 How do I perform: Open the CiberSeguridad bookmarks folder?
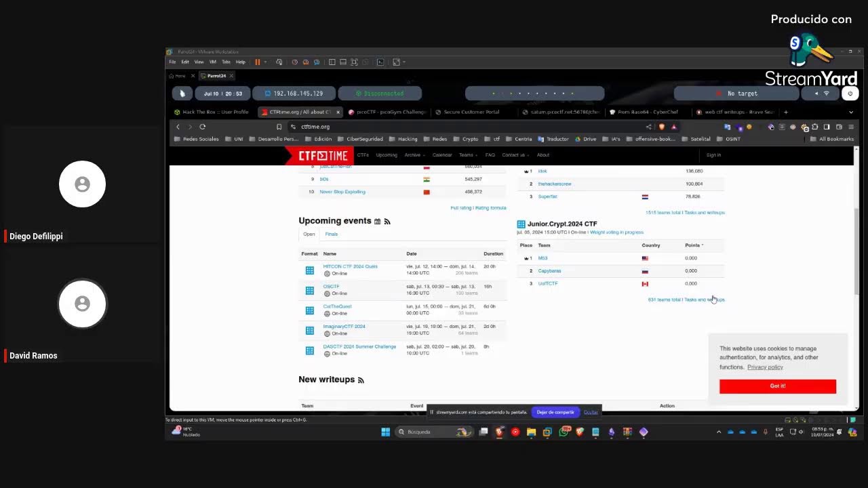360,139
